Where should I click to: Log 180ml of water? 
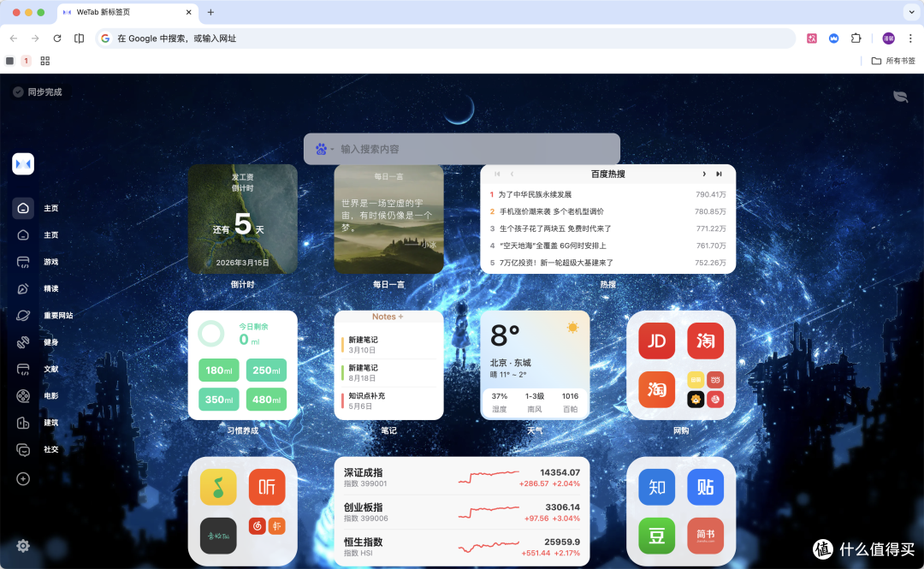[x=219, y=370]
